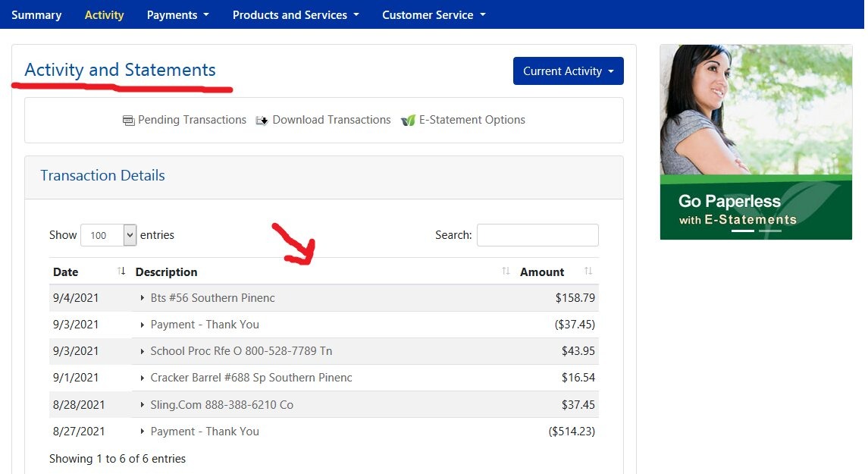
Task: Expand the Cracker Barrel #688 row
Action: pyautogui.click(x=143, y=378)
